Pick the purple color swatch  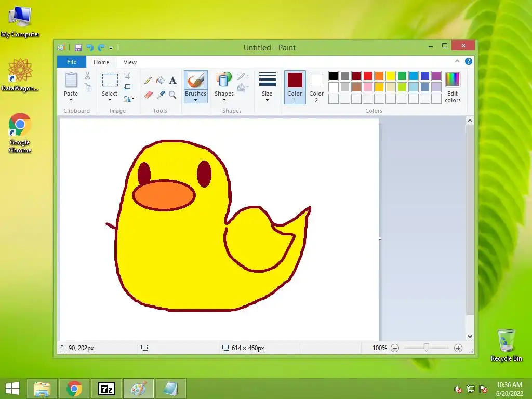coord(436,76)
